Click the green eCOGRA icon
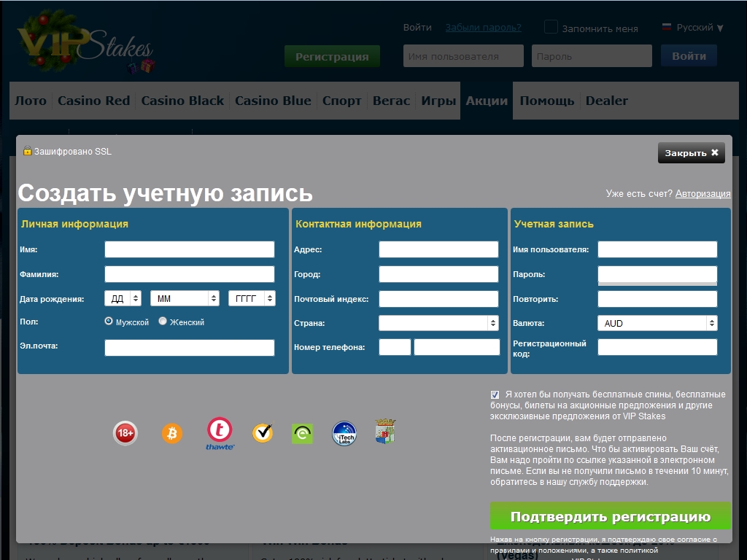Viewport: 747px width, 560px height. 302,434
